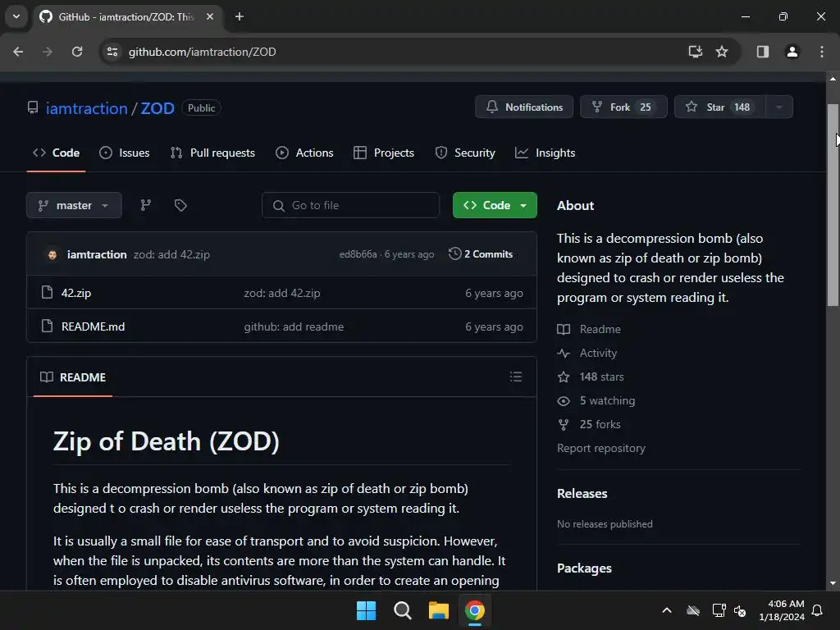
Task: Click the tags icon
Action: [x=180, y=205]
